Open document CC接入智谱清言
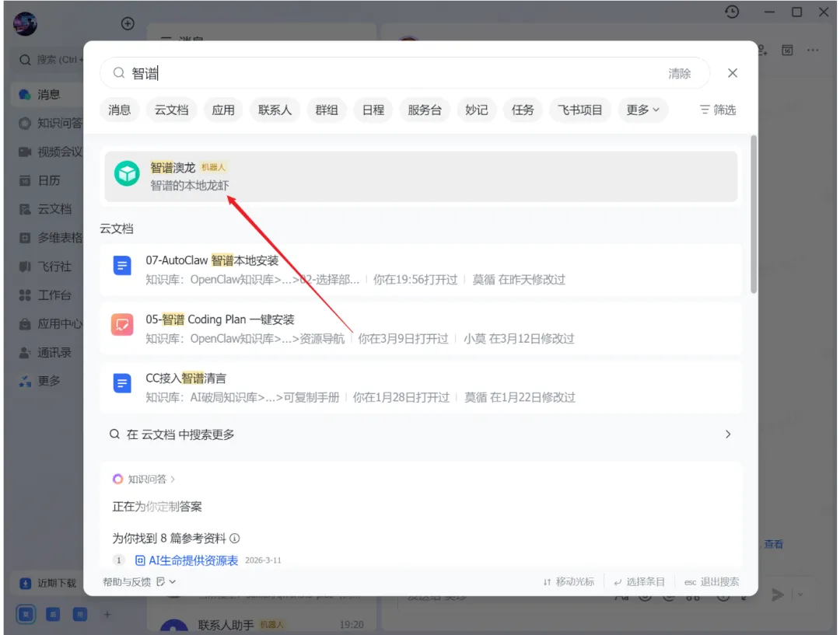Screen dimensions: 840x635 click(x=421, y=387)
